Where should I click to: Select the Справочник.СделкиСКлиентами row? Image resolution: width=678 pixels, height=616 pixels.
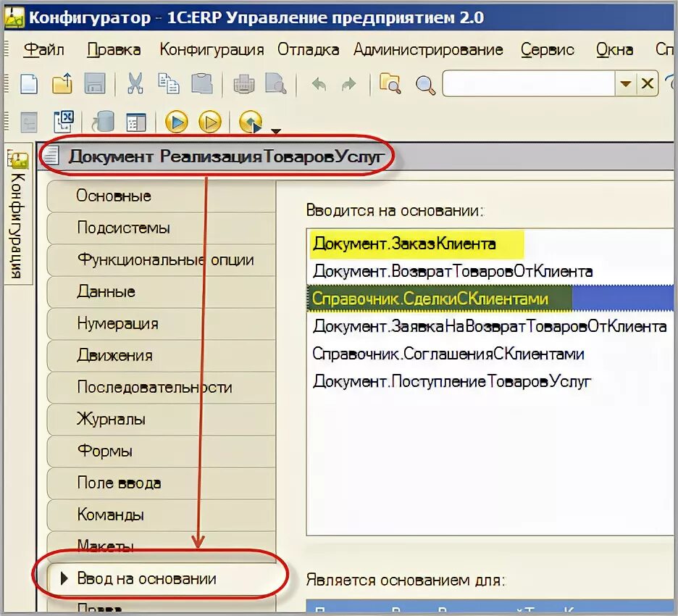point(490,299)
